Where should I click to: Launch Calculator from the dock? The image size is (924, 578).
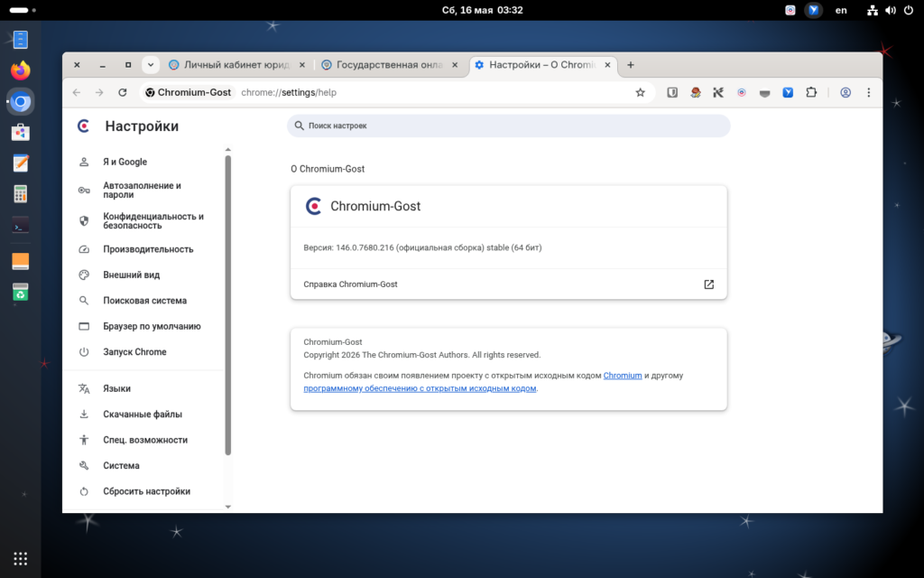pyautogui.click(x=21, y=194)
